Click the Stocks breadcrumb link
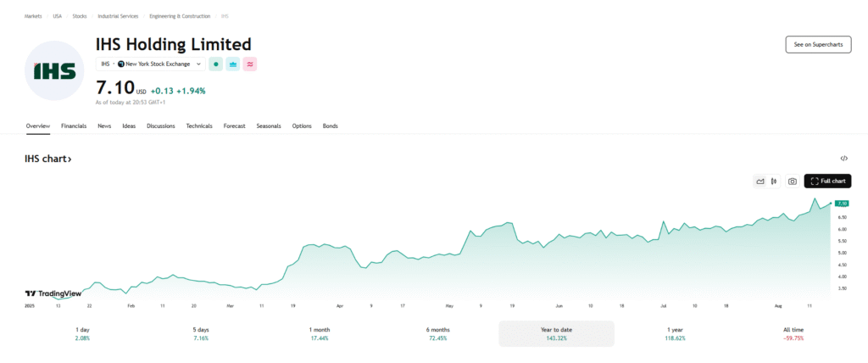This screenshot has height=363, width=868. click(80, 16)
